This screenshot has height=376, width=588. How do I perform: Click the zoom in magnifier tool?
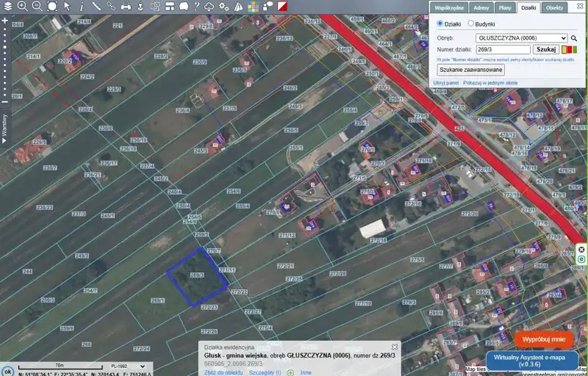(23, 6)
